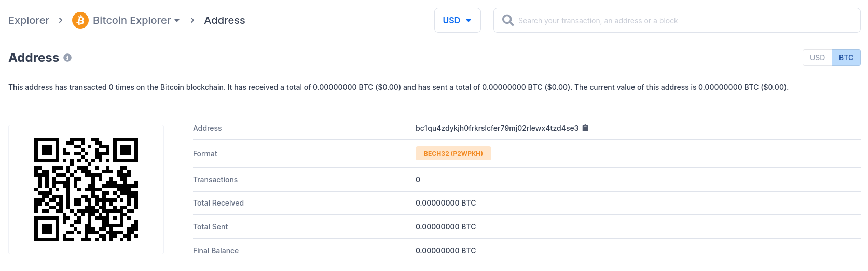Click the Address breadcrumb item
Viewport: 868px width, 271px height.
(x=225, y=20)
